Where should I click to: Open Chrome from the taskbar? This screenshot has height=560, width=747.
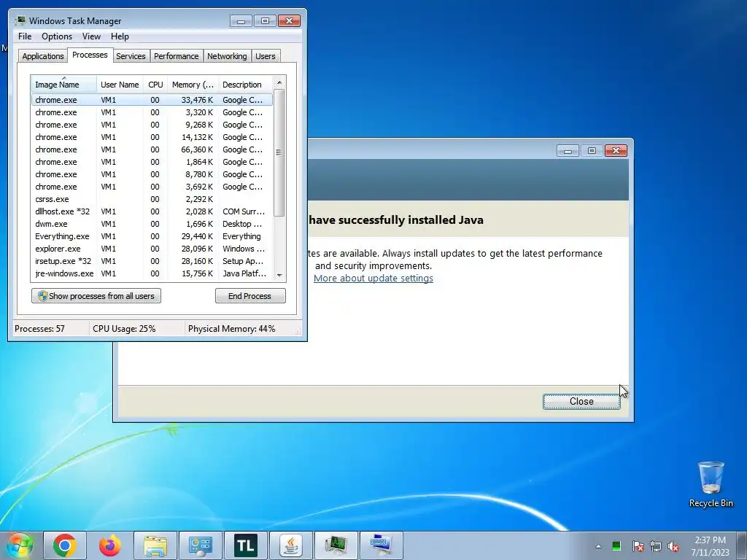(x=65, y=545)
